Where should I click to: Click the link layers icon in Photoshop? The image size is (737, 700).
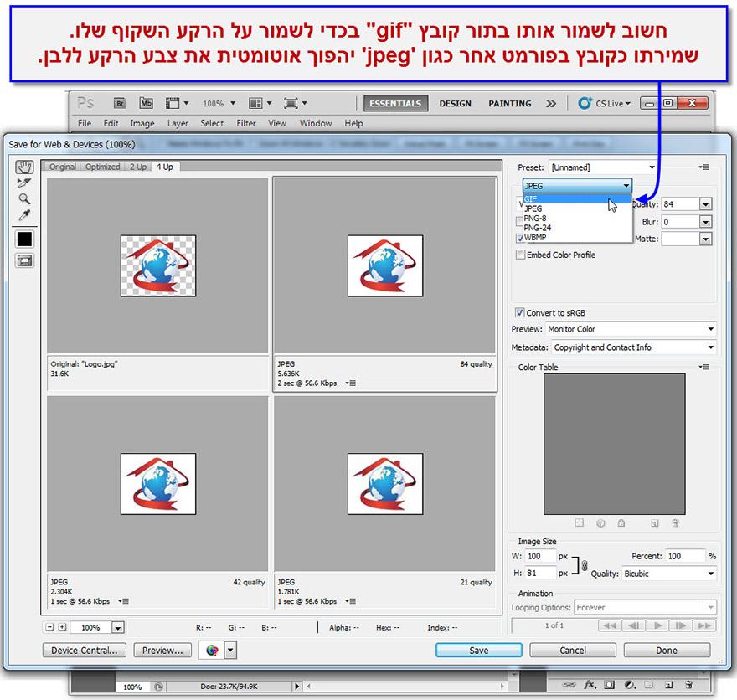pyautogui.click(x=569, y=685)
